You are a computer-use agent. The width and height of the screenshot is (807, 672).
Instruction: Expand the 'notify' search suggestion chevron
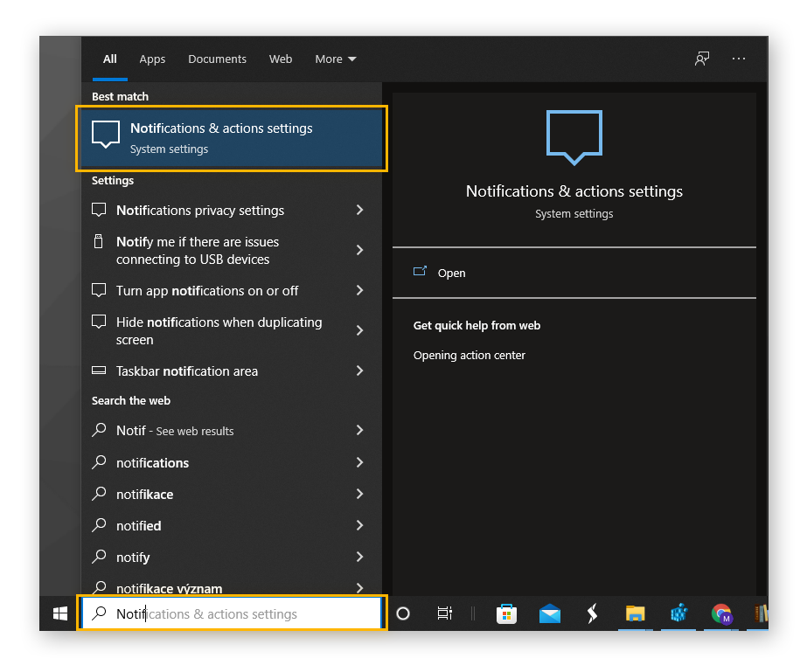point(359,557)
